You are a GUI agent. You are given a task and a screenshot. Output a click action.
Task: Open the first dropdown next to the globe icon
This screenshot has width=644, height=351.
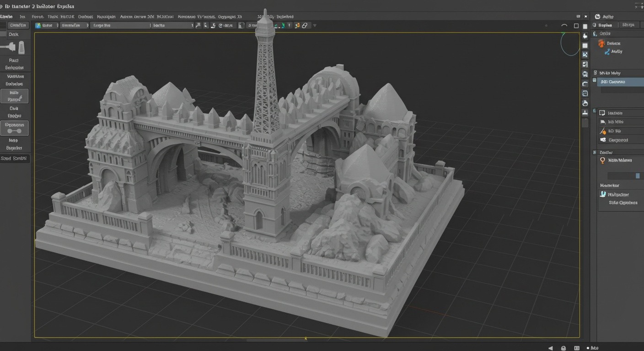tap(50, 26)
